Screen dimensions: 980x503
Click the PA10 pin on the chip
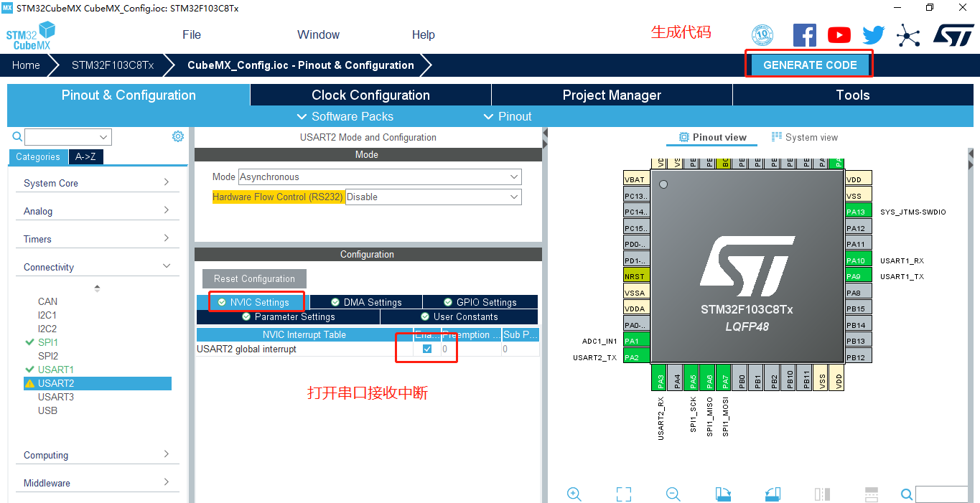pyautogui.click(x=858, y=260)
